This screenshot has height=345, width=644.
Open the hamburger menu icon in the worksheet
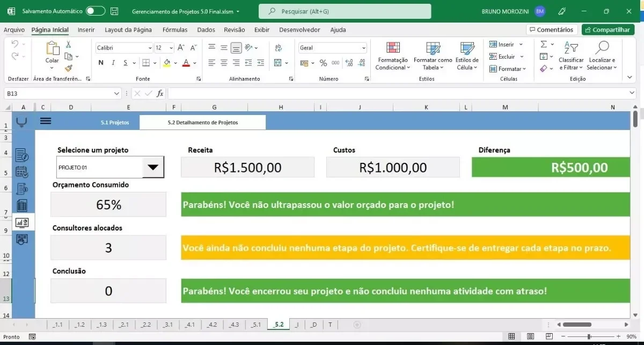[x=46, y=121]
